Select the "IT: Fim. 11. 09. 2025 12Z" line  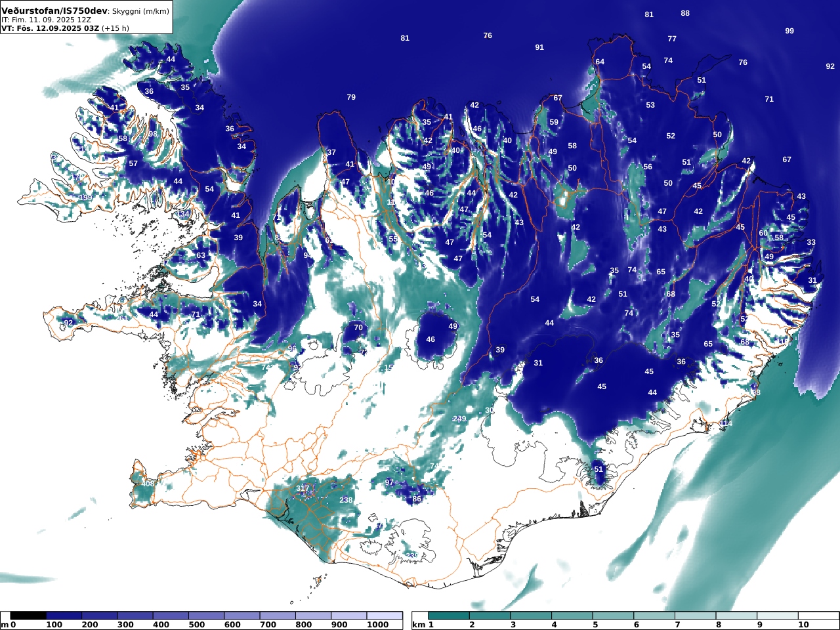[46, 20]
